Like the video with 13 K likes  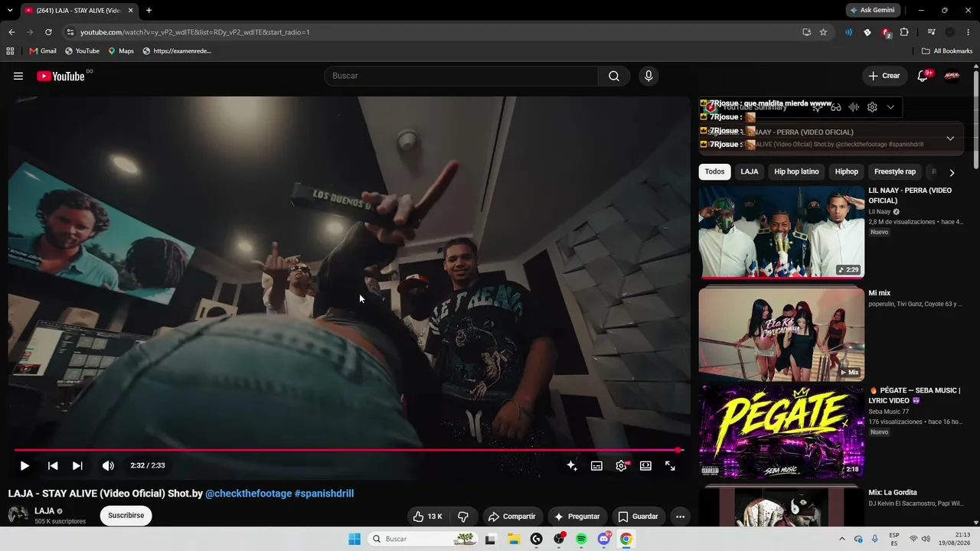click(427, 517)
